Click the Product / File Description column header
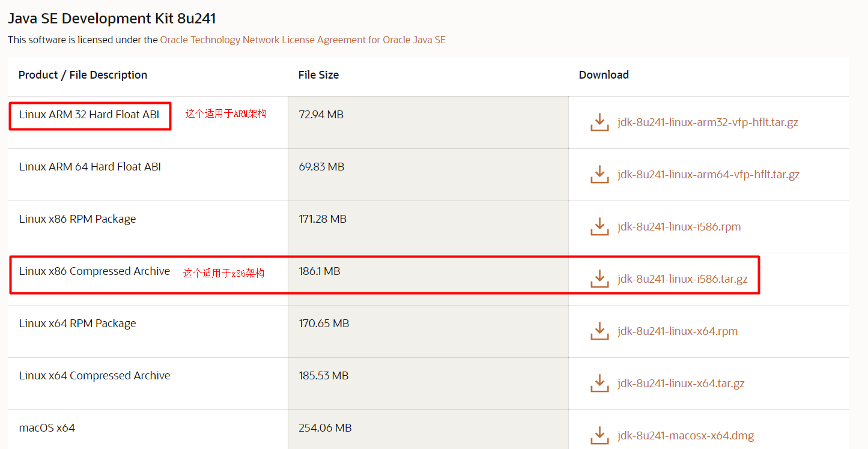868x449 pixels. (83, 75)
